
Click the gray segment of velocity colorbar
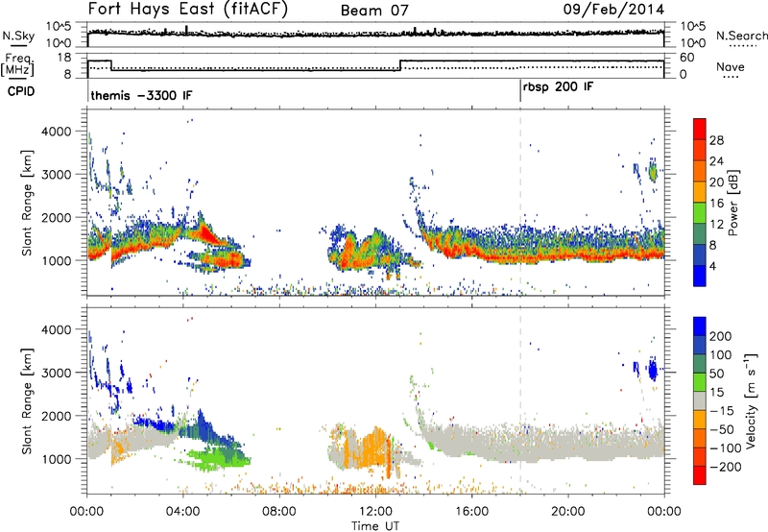[x=700, y=400]
